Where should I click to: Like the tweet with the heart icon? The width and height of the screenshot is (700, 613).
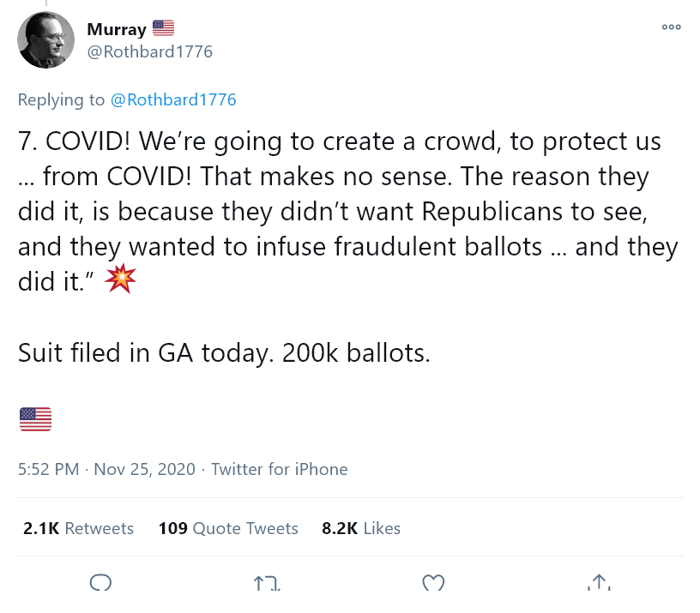434,584
